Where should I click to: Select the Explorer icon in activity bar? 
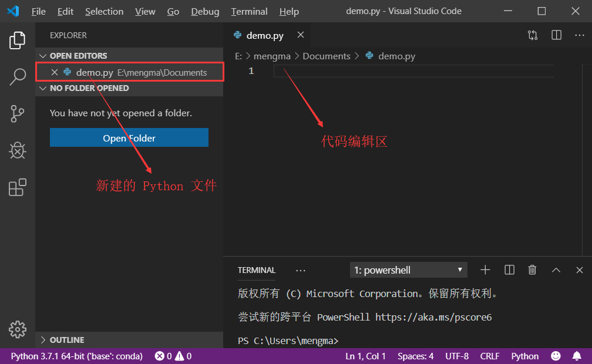pyautogui.click(x=17, y=40)
